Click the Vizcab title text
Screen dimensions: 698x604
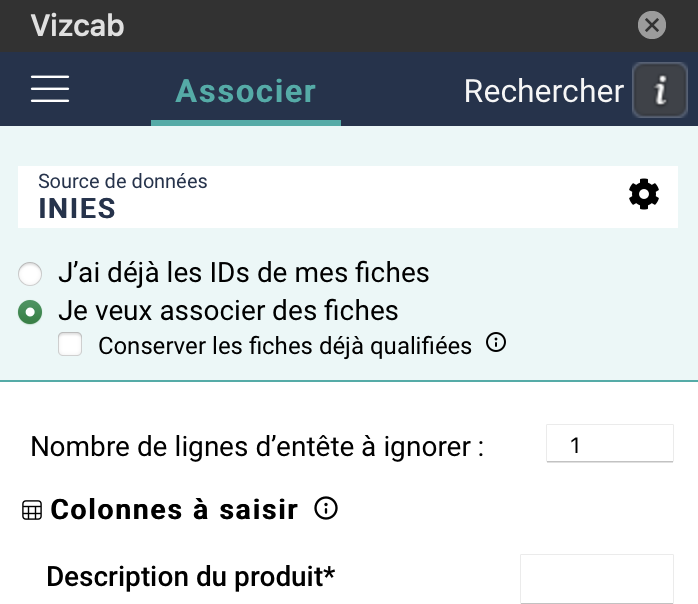[77, 25]
